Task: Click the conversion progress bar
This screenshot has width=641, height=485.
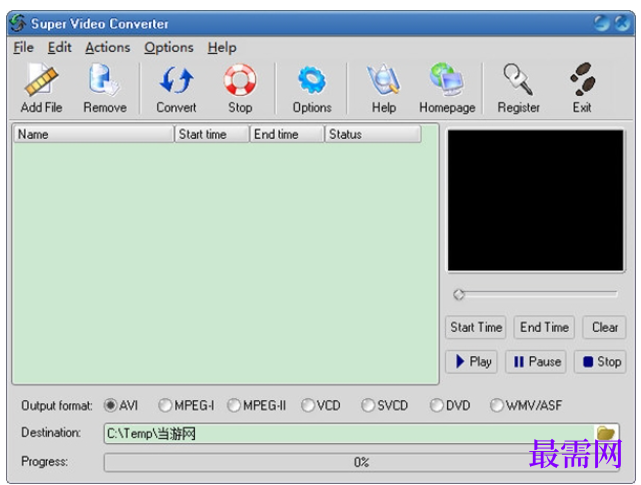Action: (x=361, y=463)
